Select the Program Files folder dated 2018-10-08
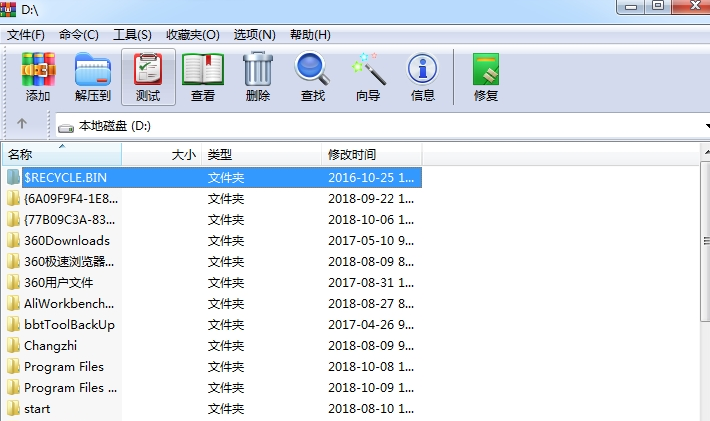The width and height of the screenshot is (710, 421). [64, 367]
